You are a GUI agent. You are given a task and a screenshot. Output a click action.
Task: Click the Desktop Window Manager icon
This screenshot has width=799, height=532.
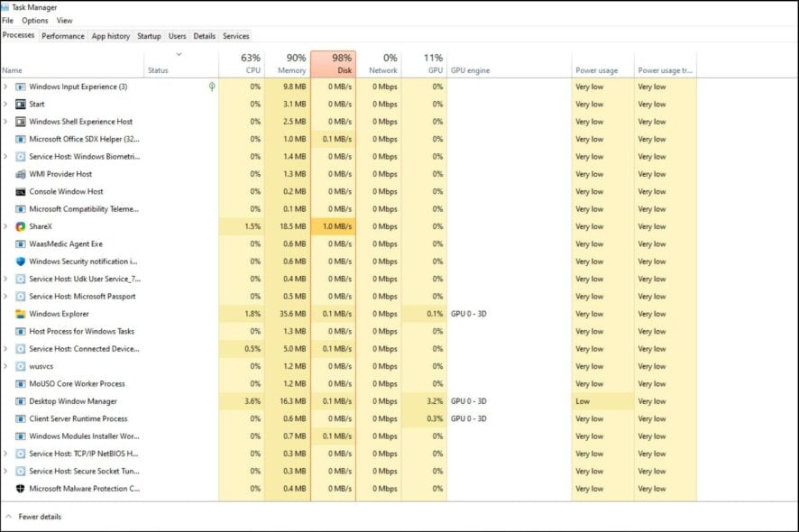pos(21,401)
